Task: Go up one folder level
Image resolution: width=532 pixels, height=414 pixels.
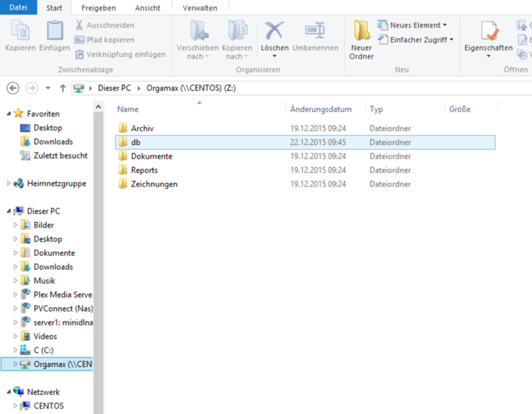Action: pos(63,88)
